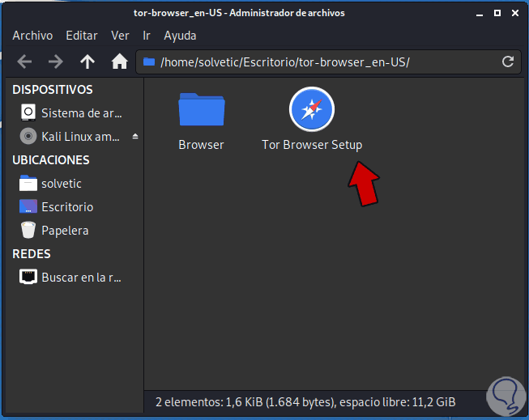529x420 pixels.
Task: Go back with the left arrow button
Action: click(x=24, y=62)
